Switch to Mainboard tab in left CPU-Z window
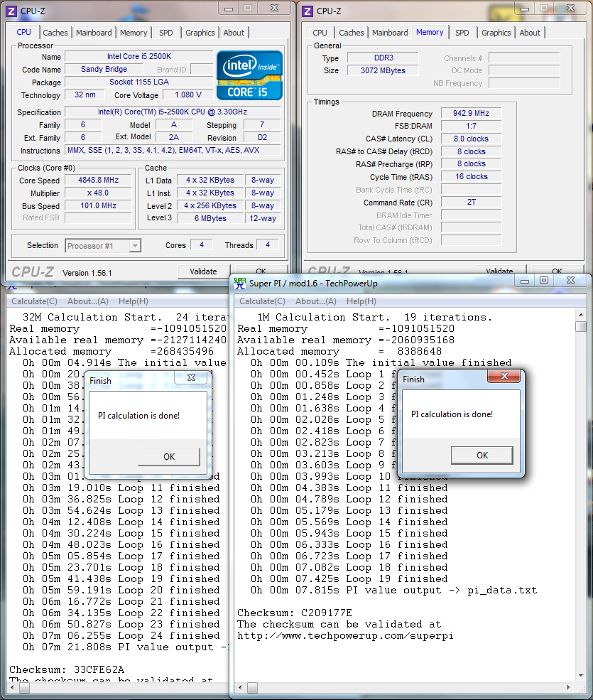 [x=94, y=33]
